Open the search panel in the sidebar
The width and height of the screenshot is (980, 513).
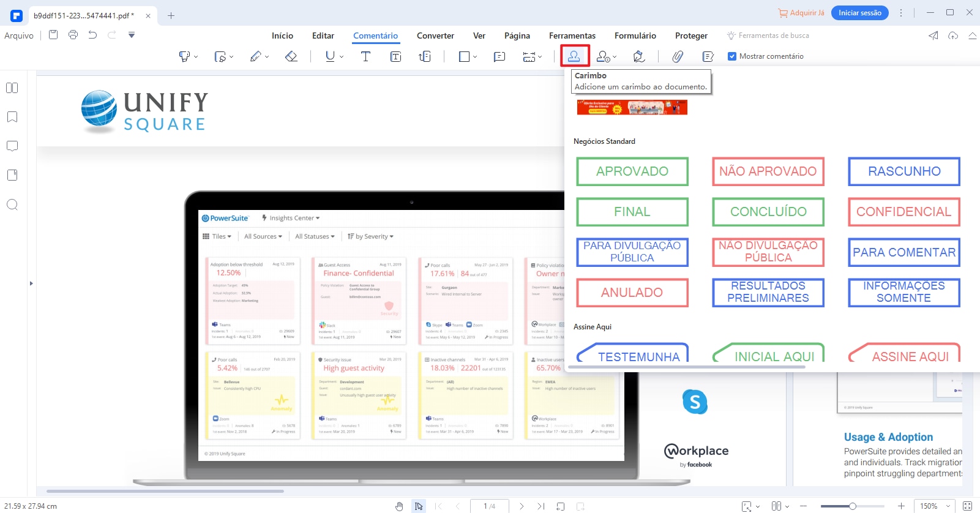tap(12, 204)
